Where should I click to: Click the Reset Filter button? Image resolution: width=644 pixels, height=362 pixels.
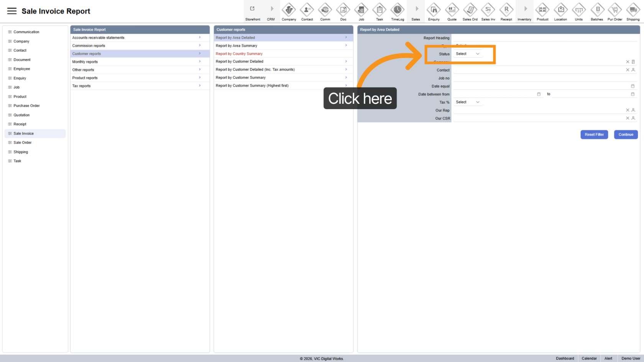coord(594,134)
